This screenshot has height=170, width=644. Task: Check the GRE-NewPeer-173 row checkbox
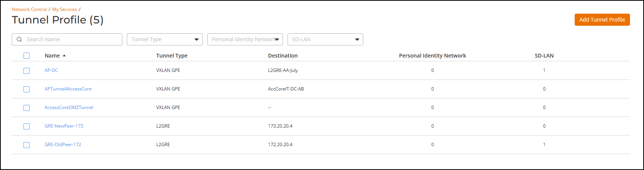pyautogui.click(x=27, y=126)
